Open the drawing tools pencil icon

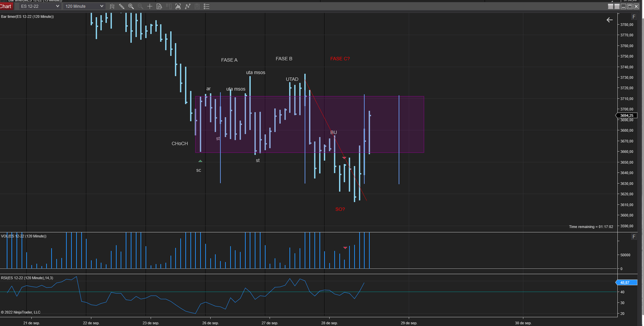point(122,6)
